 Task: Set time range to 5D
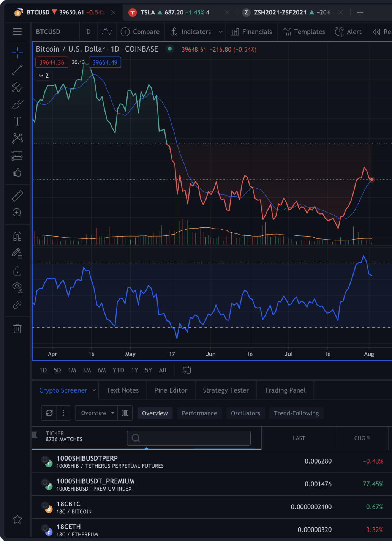pos(57,370)
